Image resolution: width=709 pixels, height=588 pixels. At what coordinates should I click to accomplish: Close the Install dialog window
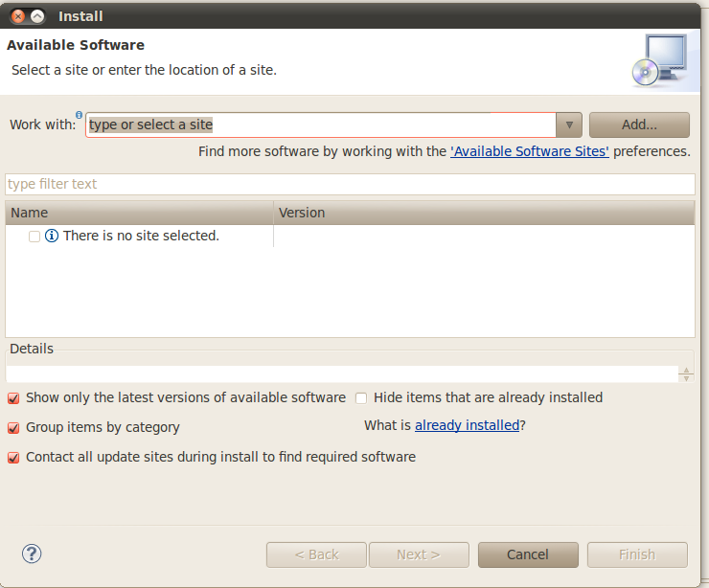(18, 16)
